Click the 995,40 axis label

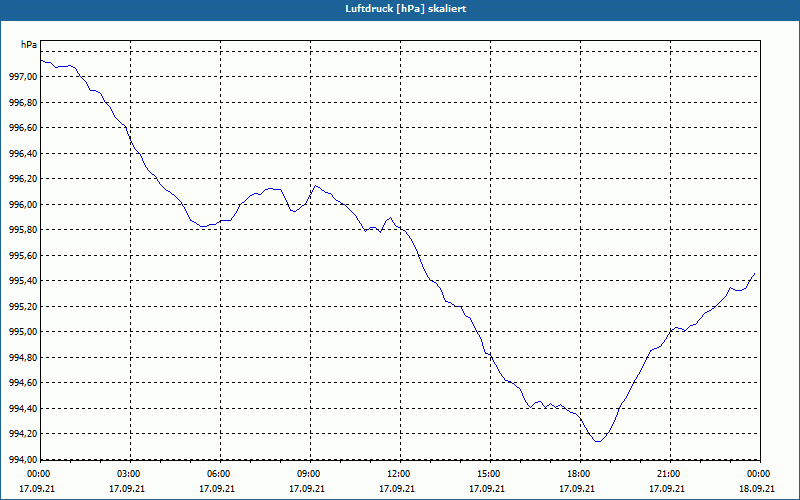23,281
